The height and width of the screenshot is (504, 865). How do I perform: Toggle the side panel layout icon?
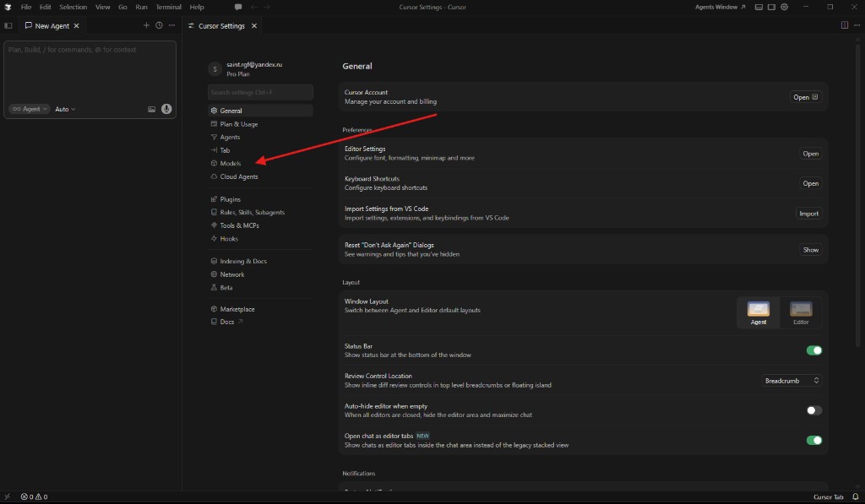771,7
